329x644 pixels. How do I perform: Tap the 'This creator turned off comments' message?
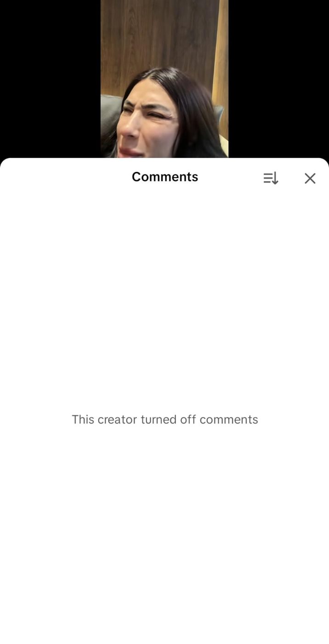point(165,420)
